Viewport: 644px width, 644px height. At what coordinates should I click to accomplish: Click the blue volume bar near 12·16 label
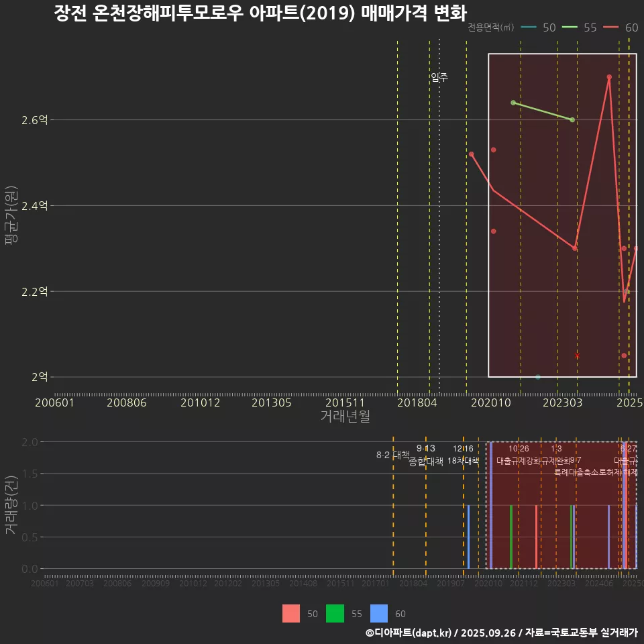pyautogui.click(x=468, y=537)
